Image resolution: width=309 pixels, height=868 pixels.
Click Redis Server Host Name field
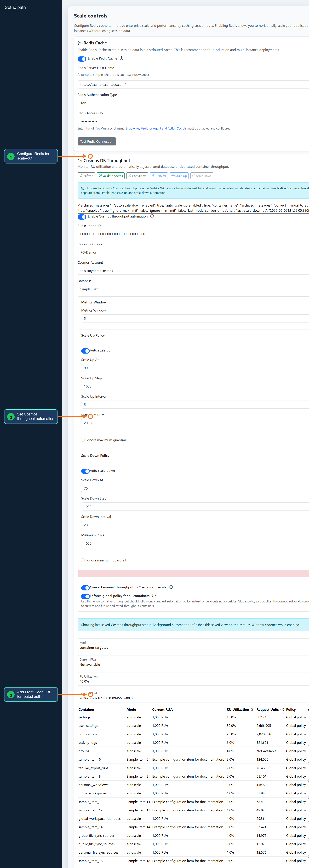(193, 85)
